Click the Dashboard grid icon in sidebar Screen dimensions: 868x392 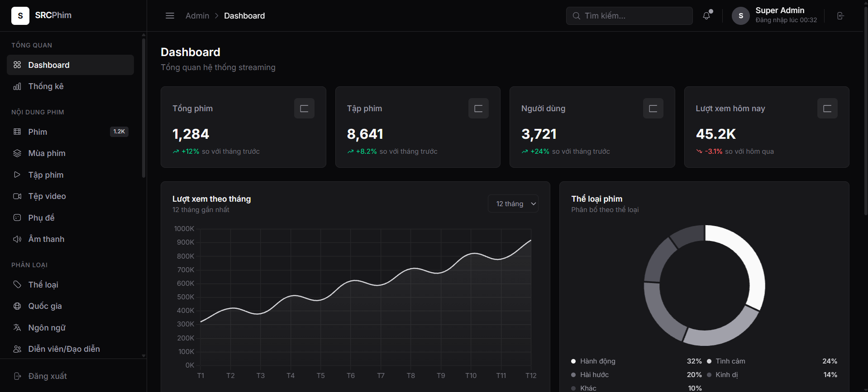click(17, 65)
